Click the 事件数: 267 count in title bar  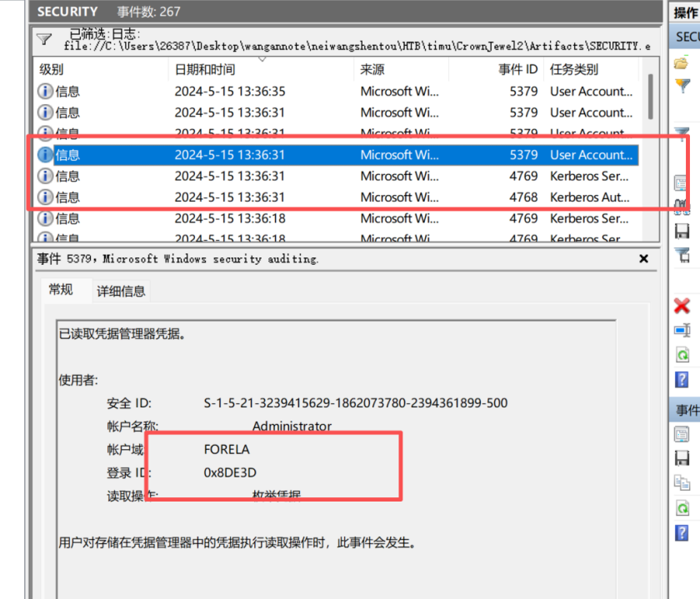148,12
